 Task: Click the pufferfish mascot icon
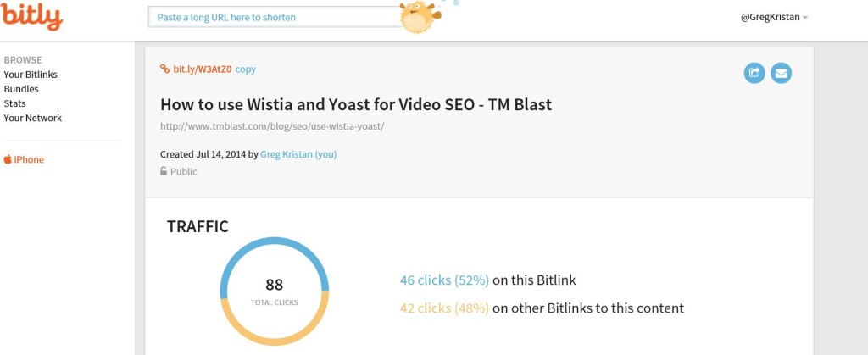(420, 17)
